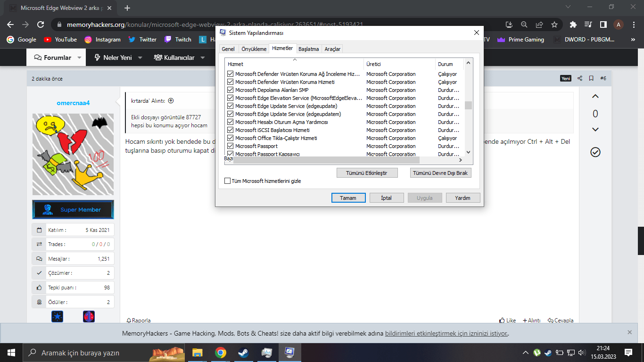Open the profile avatar A
The height and width of the screenshot is (362, 644).
(x=619, y=25)
